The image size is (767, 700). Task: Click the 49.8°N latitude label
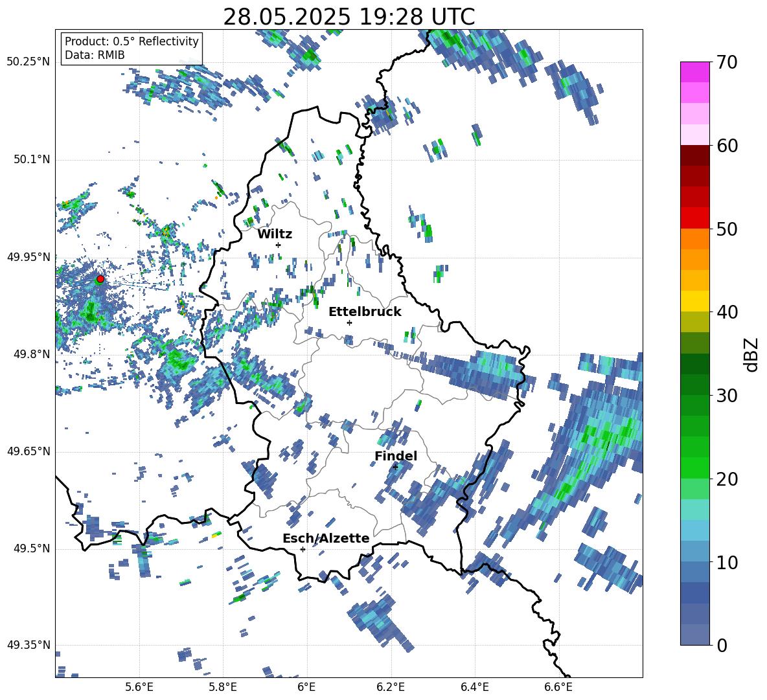click(32, 354)
